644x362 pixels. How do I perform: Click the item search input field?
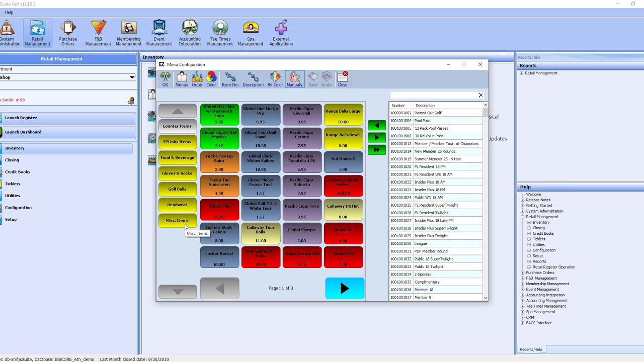[x=433, y=95]
